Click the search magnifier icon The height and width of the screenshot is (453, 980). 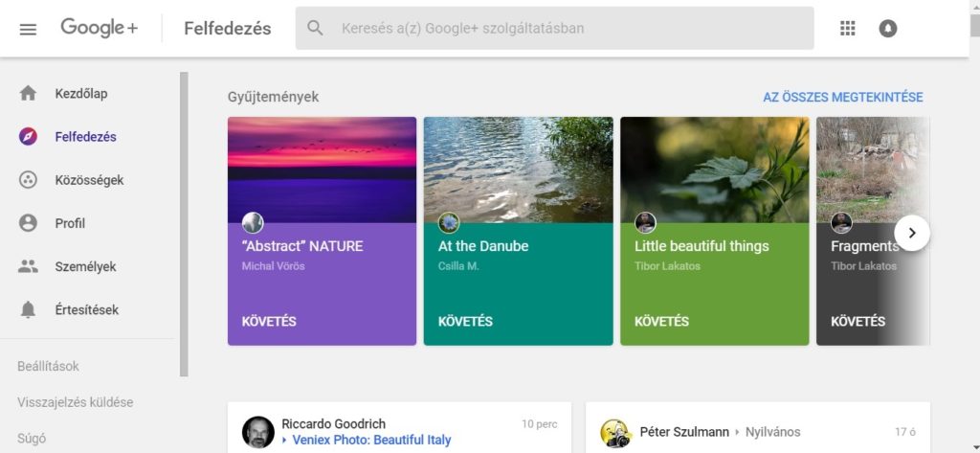[315, 29]
